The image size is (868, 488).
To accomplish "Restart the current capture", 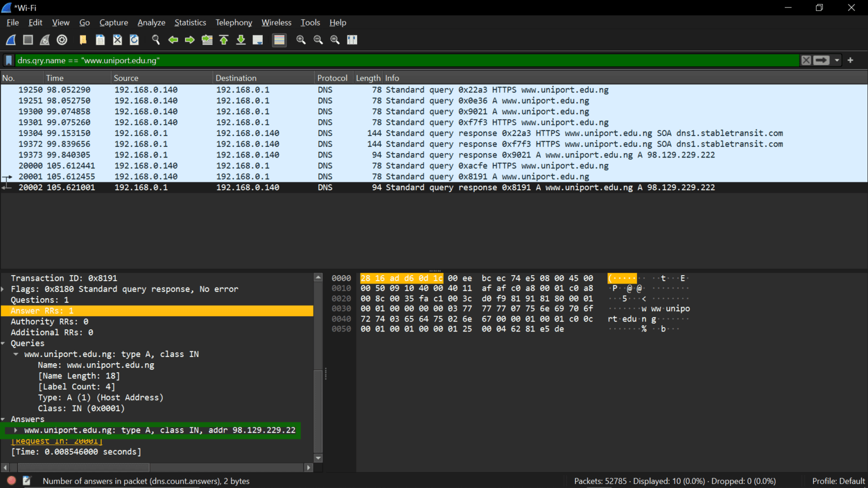I will tap(44, 40).
